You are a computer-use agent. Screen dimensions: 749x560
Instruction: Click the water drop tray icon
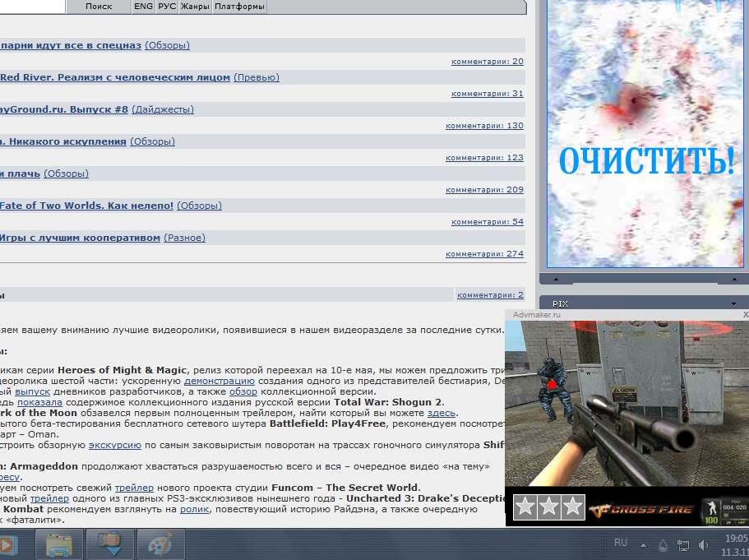point(663,544)
